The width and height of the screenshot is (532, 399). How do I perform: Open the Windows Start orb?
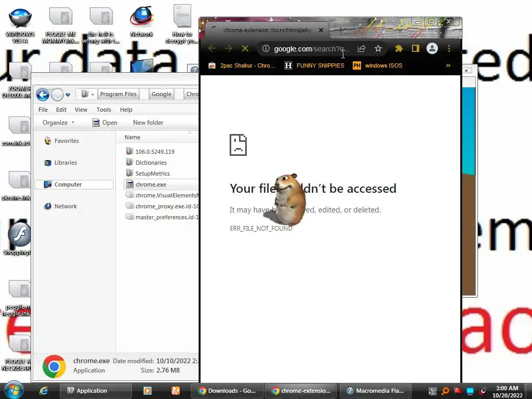(14, 390)
